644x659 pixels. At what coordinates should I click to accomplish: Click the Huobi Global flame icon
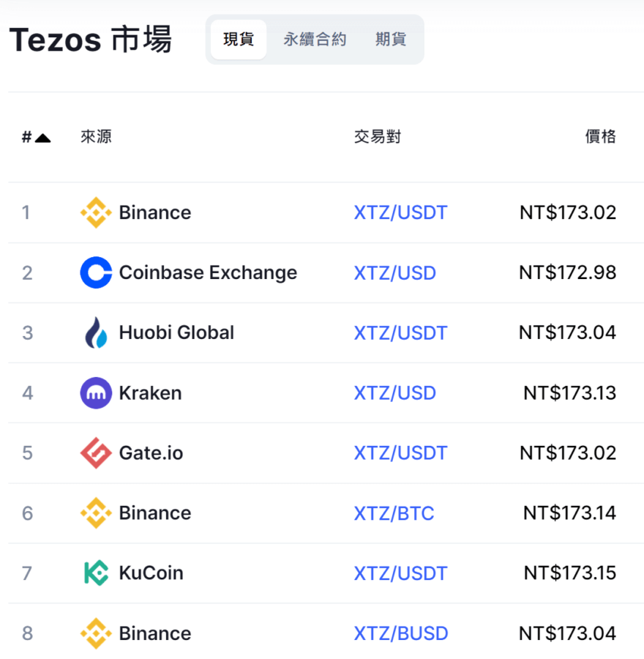(x=96, y=332)
